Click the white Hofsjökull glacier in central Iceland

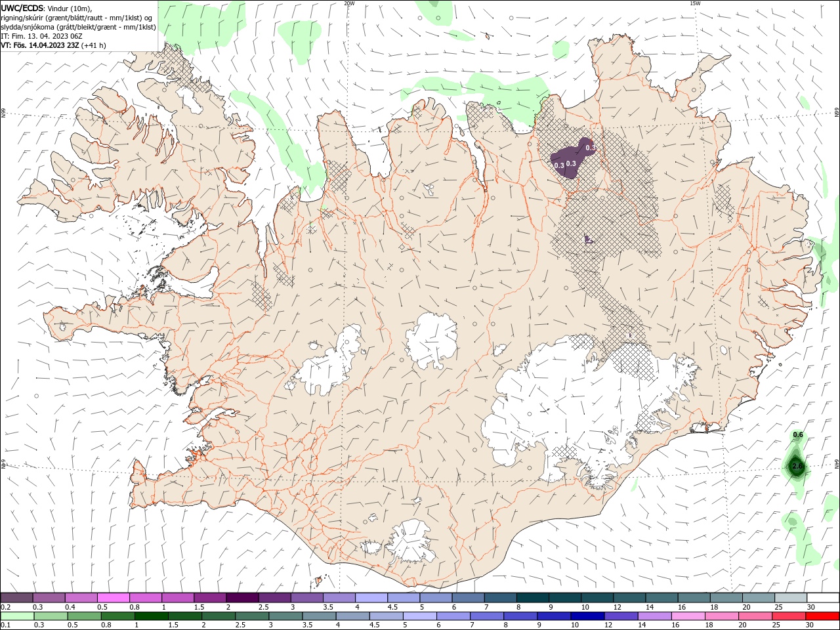click(x=431, y=340)
